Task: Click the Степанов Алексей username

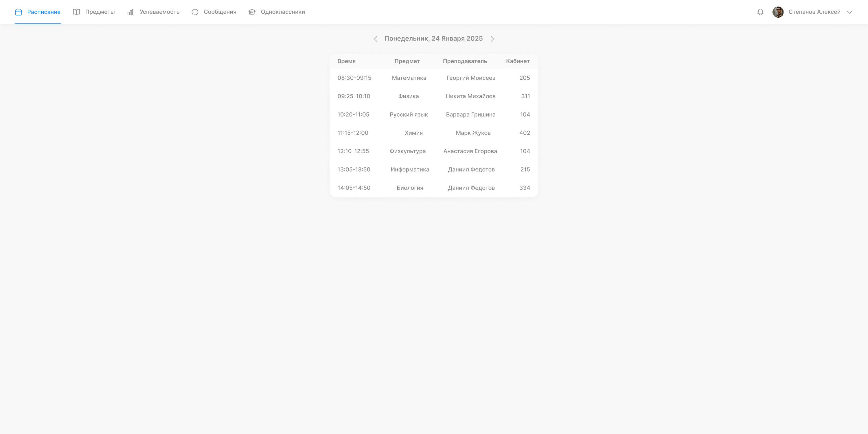Action: click(814, 12)
